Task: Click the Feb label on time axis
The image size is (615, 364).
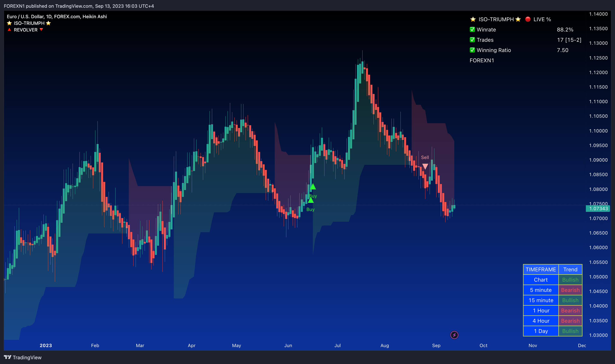Action: (95, 345)
